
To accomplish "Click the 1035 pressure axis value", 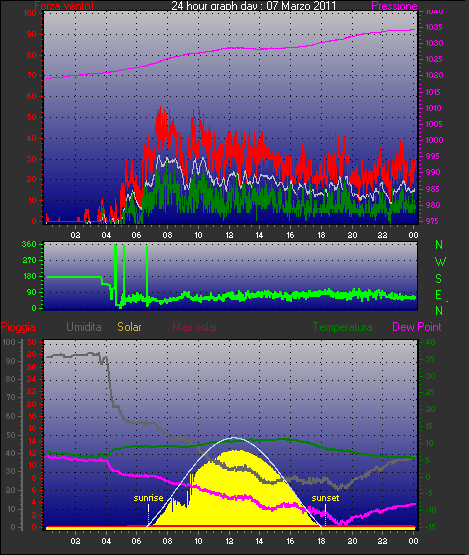I will coord(433,27).
